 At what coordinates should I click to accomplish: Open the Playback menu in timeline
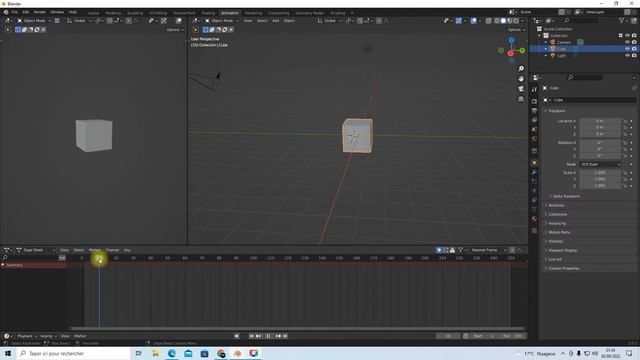pyautogui.click(x=27, y=336)
